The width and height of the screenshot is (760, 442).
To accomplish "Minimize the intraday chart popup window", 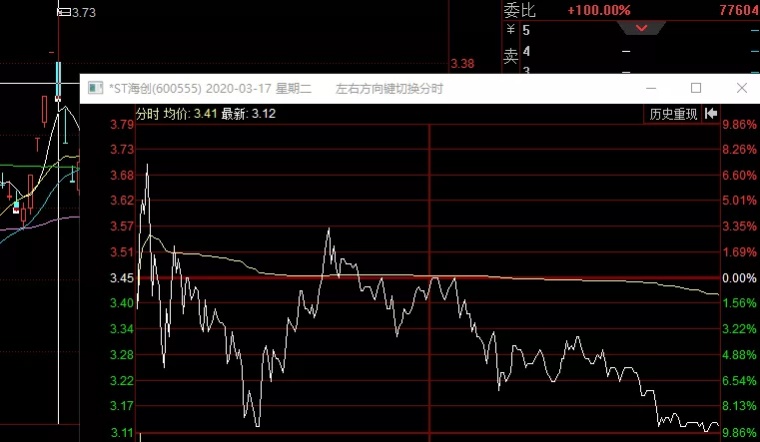I will 651,88.
